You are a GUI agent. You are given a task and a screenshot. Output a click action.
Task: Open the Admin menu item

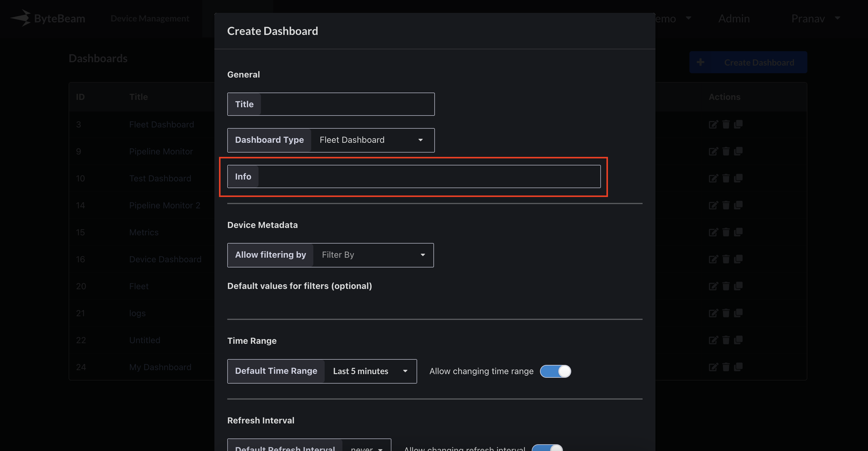(x=734, y=19)
